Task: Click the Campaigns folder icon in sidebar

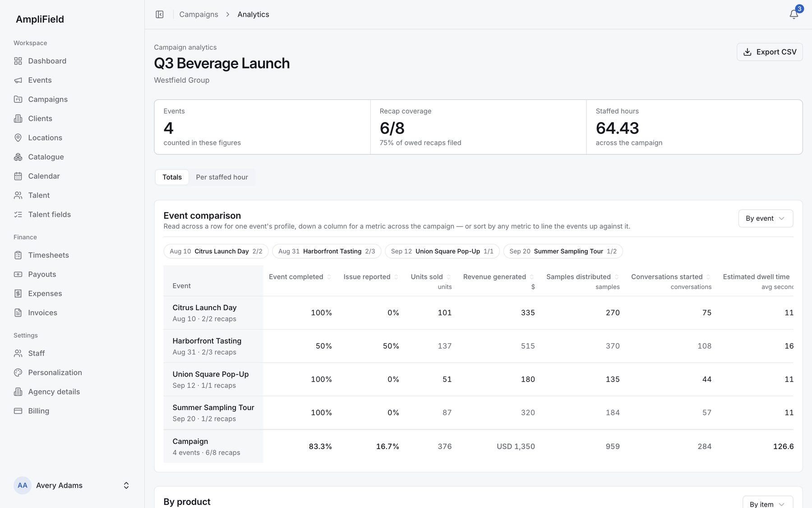Action: (x=18, y=99)
